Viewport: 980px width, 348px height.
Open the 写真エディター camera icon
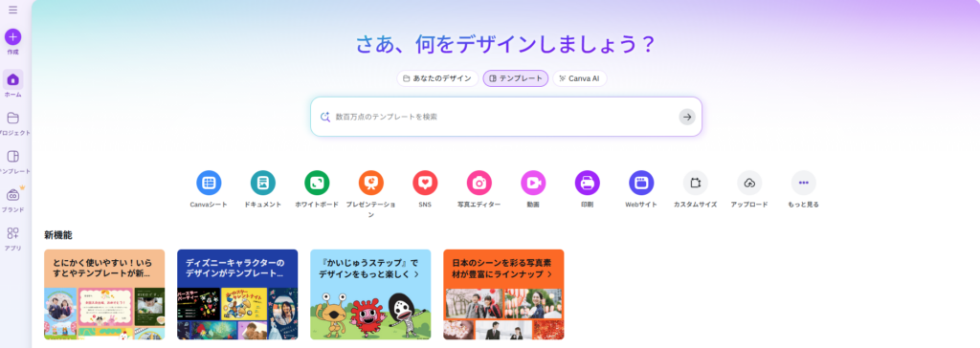479,183
